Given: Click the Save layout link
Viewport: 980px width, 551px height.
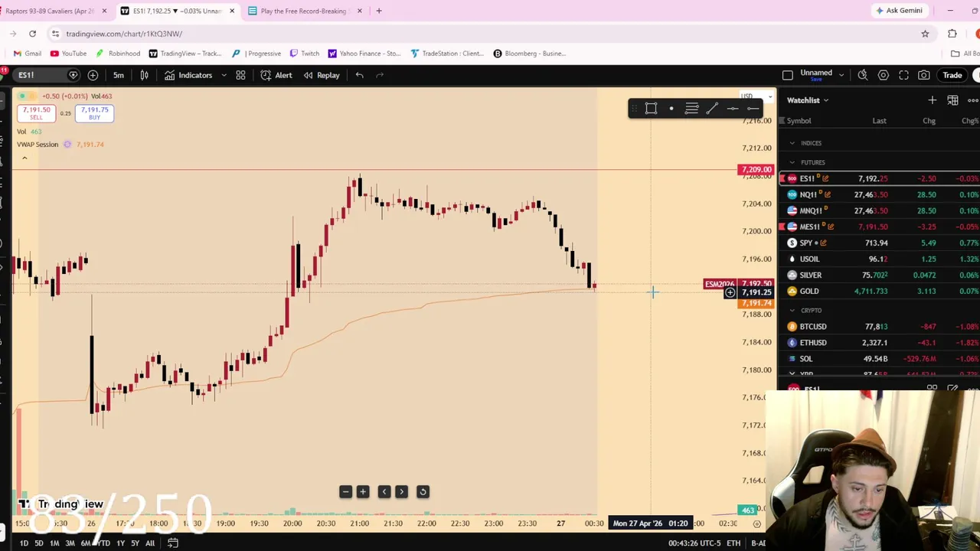Looking at the screenshot, I should click(x=815, y=79).
